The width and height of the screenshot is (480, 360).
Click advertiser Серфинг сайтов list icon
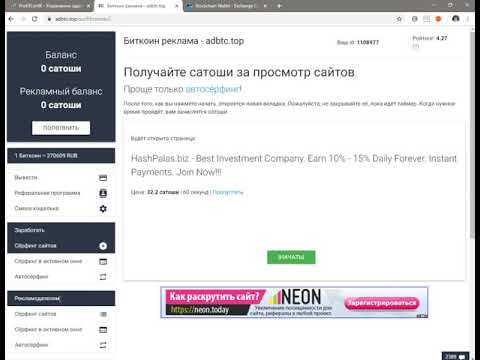(103, 314)
